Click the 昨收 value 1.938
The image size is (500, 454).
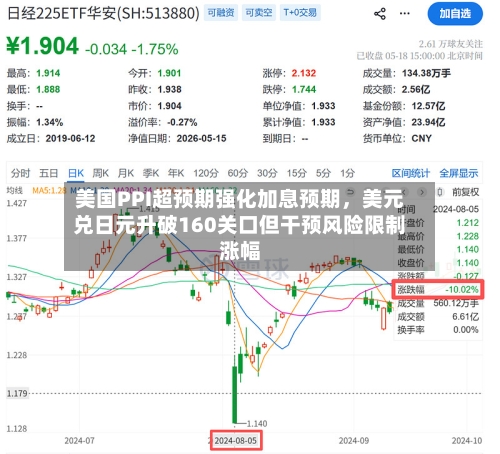[x=169, y=89]
